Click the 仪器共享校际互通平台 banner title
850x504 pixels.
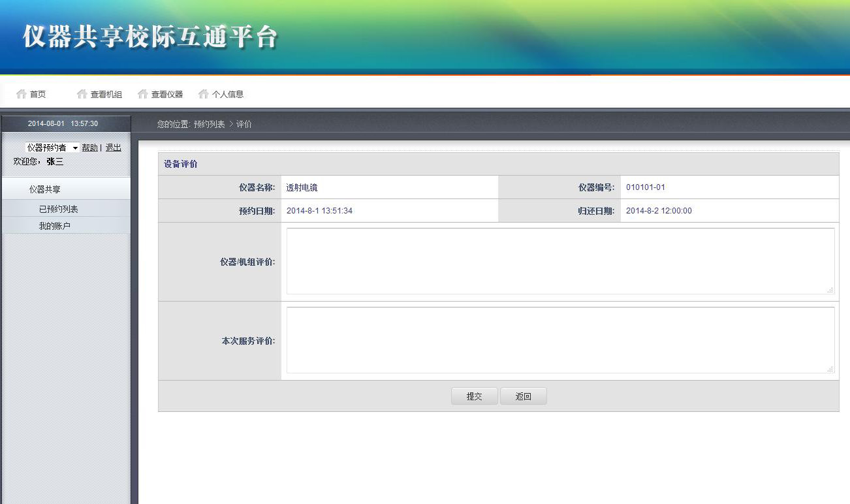(x=151, y=37)
